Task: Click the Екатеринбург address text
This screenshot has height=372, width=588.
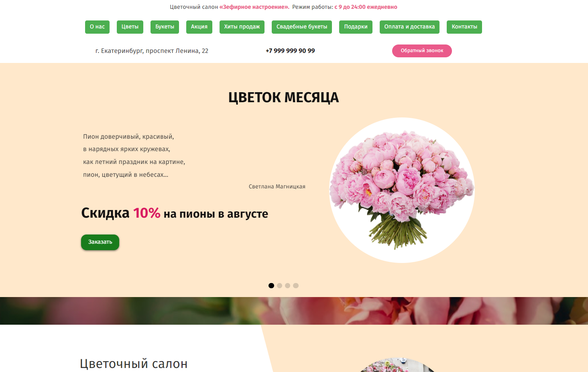Action: click(x=152, y=51)
